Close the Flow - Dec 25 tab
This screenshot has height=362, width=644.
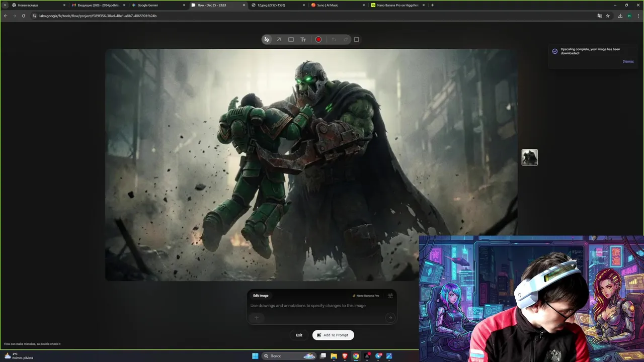point(244,5)
